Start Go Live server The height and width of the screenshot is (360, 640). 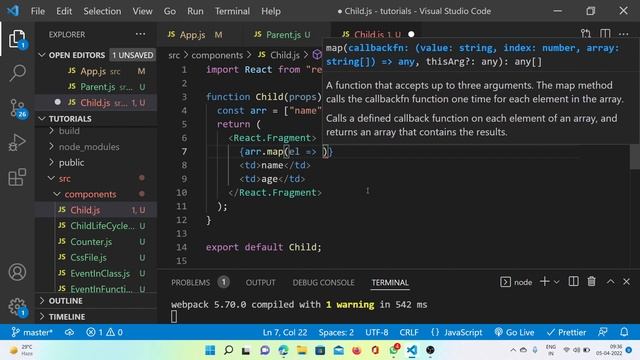tap(514, 332)
